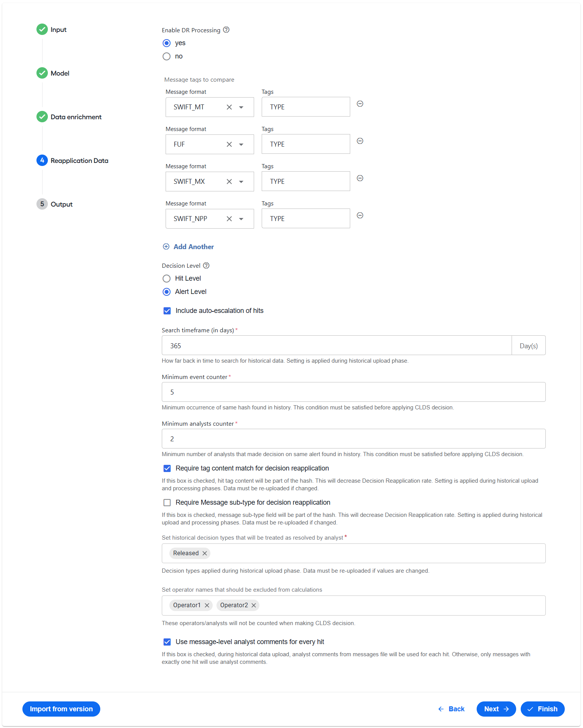
Task: Expand the FUF message format dropdown
Action: pos(241,144)
